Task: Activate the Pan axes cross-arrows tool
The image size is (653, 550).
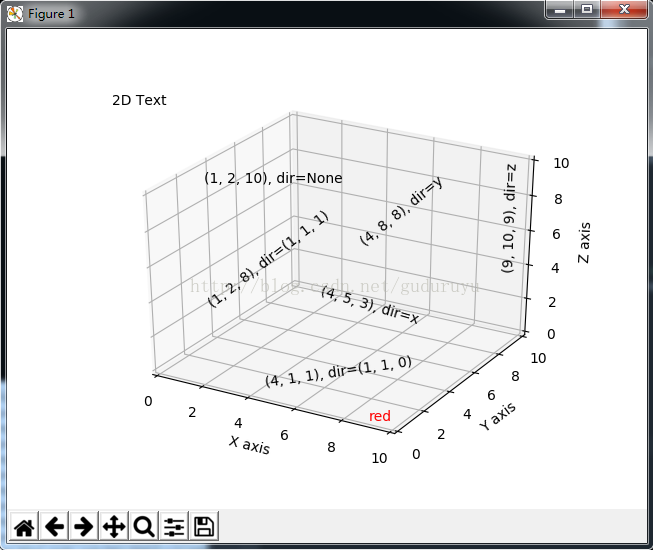Action: click(x=114, y=527)
